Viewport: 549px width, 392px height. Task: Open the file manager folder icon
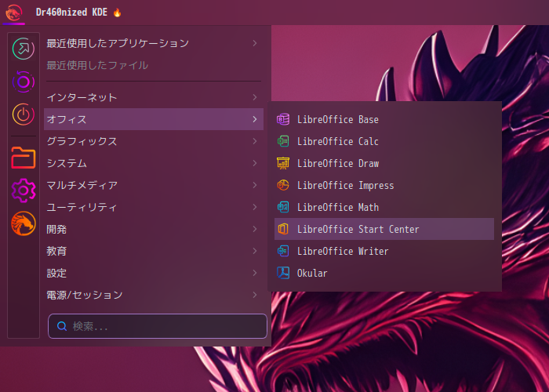pyautogui.click(x=24, y=158)
